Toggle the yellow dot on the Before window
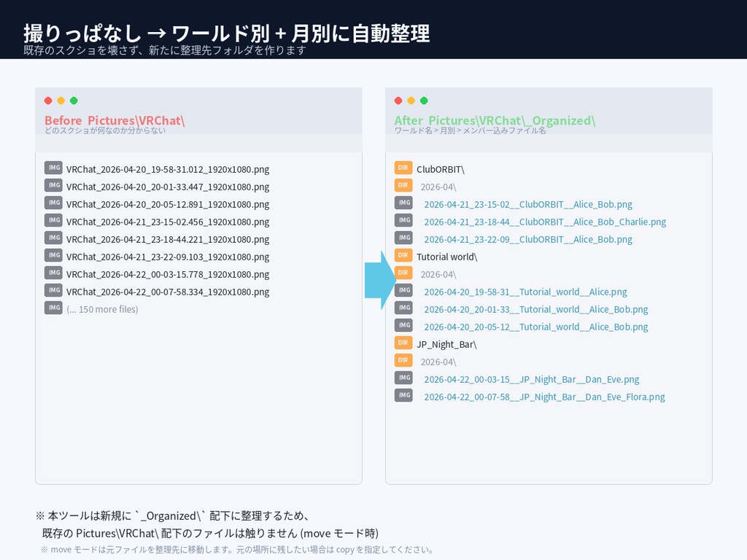The height and width of the screenshot is (560, 747). [61, 102]
